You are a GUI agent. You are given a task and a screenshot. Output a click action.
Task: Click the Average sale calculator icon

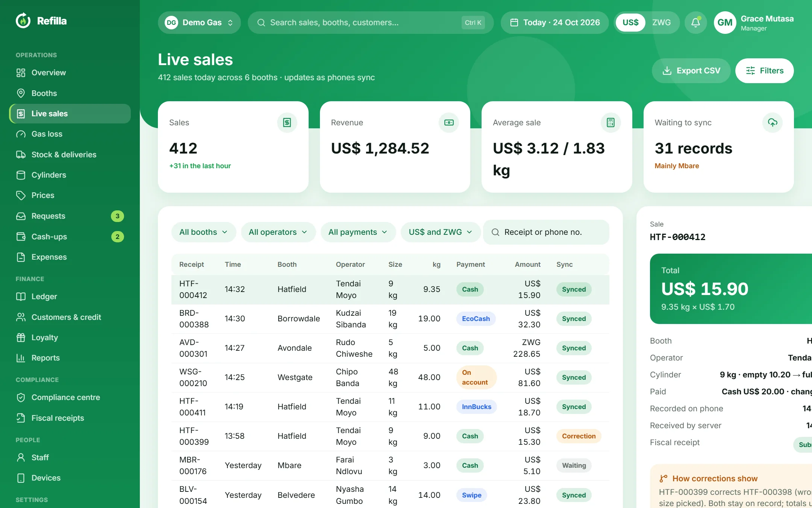611,123
